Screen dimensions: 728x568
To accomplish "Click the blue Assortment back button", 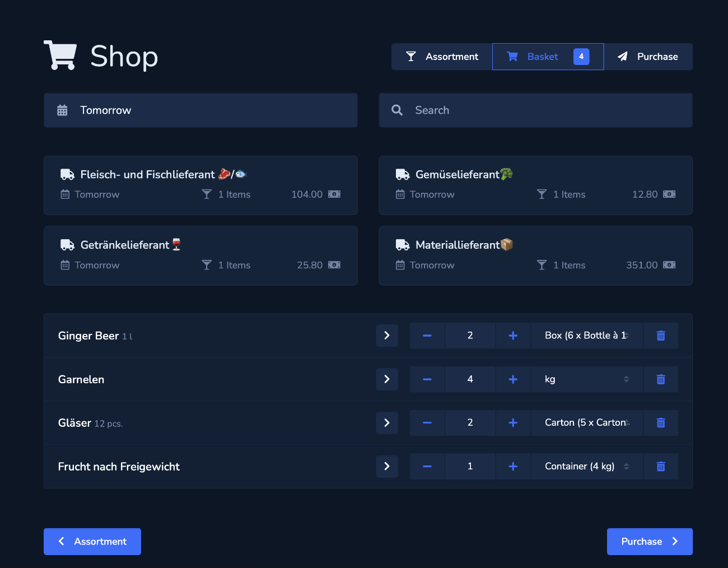I will (92, 542).
